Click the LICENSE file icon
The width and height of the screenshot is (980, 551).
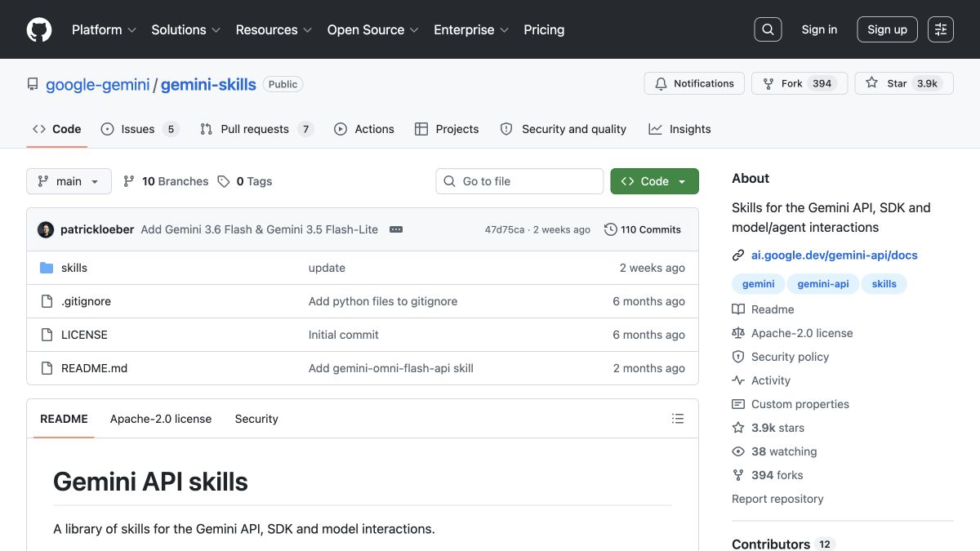coord(47,335)
